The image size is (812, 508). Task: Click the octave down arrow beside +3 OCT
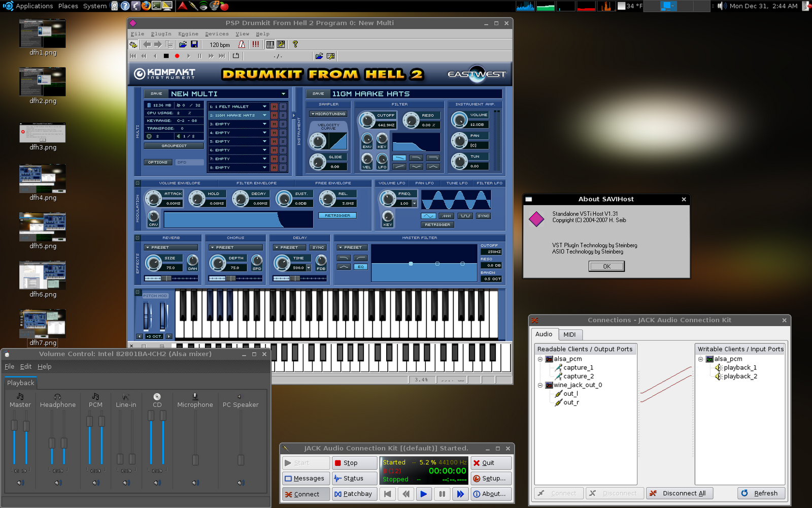(x=140, y=336)
